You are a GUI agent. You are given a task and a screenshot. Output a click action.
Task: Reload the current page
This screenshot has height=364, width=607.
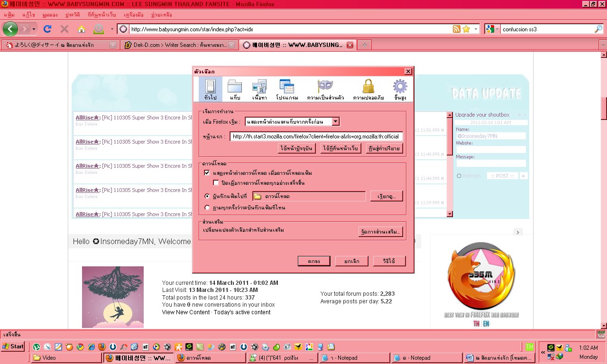(47, 29)
